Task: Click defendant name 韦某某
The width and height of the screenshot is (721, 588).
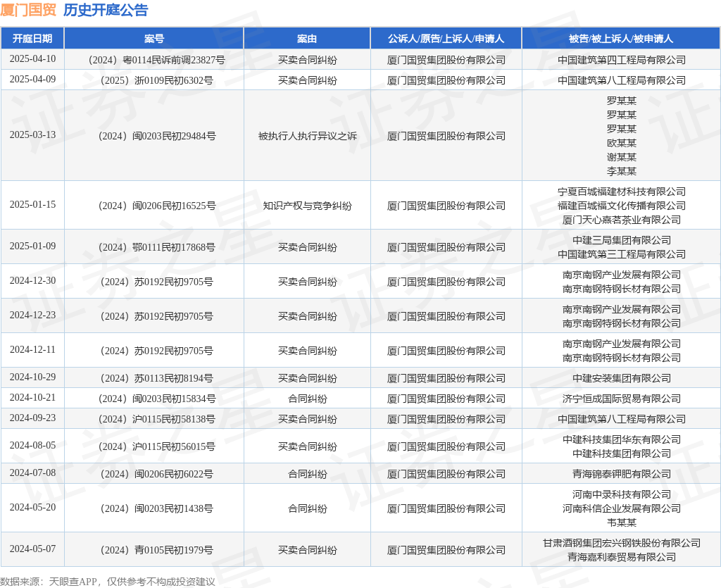Action: [622, 523]
